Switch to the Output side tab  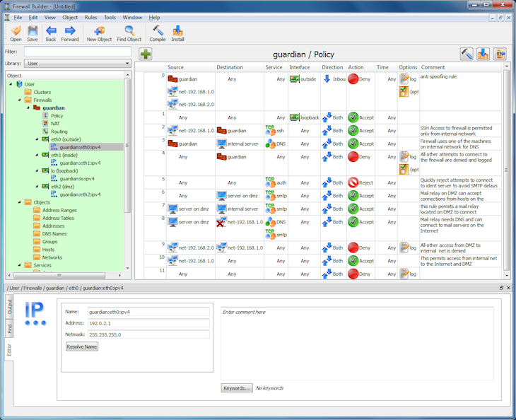point(10,308)
